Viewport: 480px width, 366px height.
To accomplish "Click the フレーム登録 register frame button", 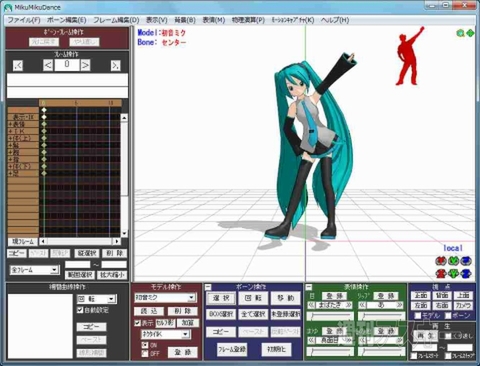I will (x=232, y=349).
